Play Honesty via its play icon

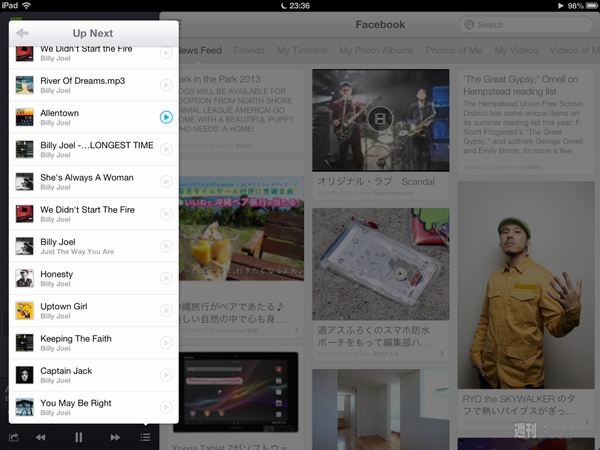[x=166, y=278]
